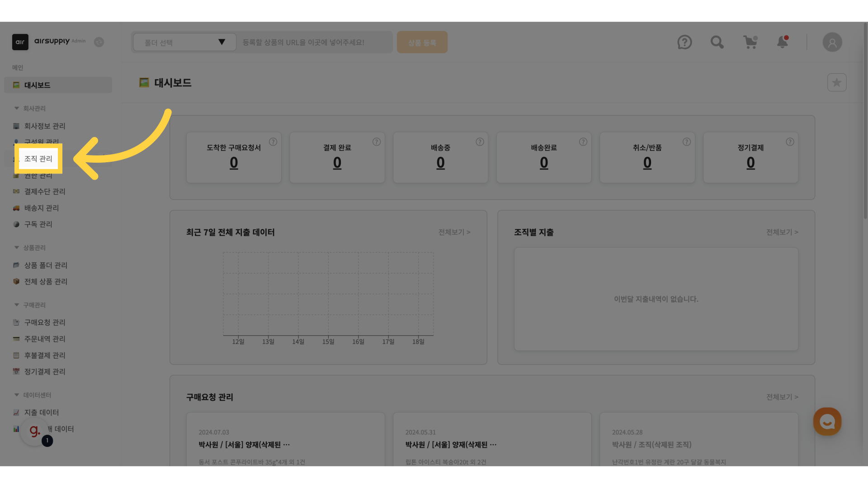Collapse the 상품관리 sidebar section
The width and height of the screenshot is (868, 488).
17,248
